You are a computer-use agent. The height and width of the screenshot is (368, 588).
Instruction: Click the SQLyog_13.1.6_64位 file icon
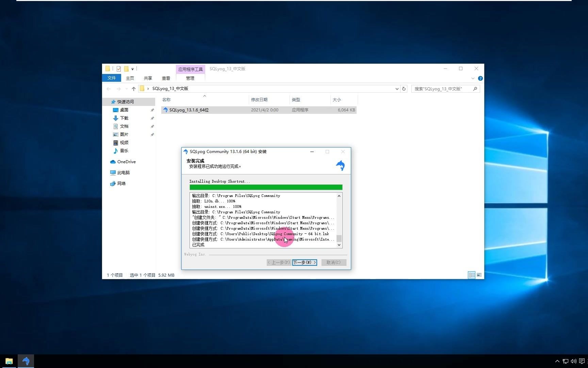[x=165, y=110]
